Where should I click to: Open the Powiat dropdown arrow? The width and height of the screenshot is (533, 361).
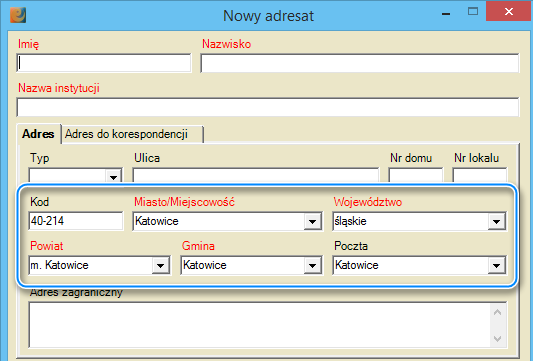click(160, 265)
